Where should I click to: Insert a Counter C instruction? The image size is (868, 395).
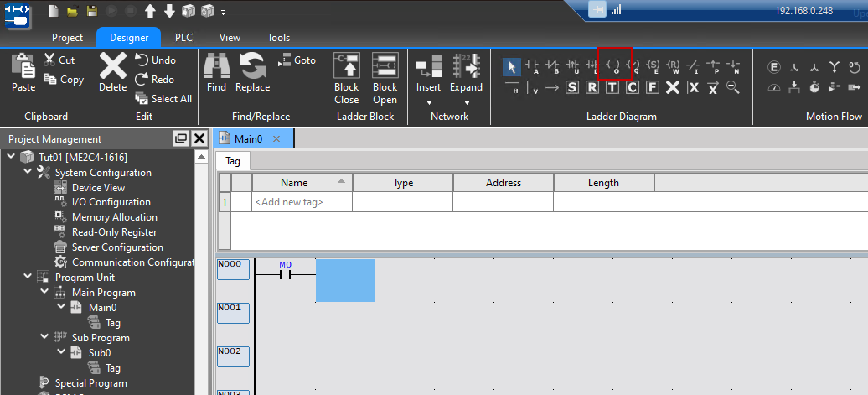click(x=633, y=86)
